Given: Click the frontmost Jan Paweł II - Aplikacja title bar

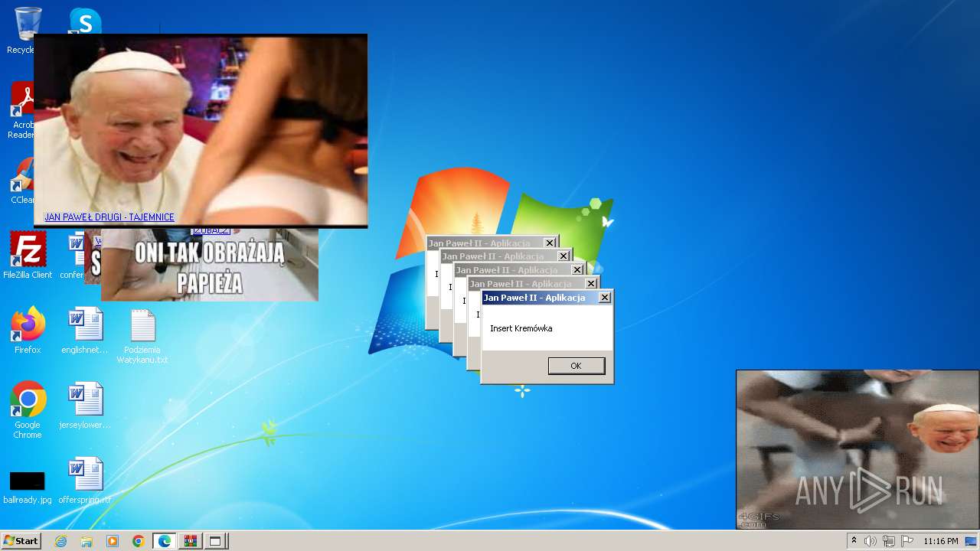Looking at the screenshot, I should tap(547, 298).
